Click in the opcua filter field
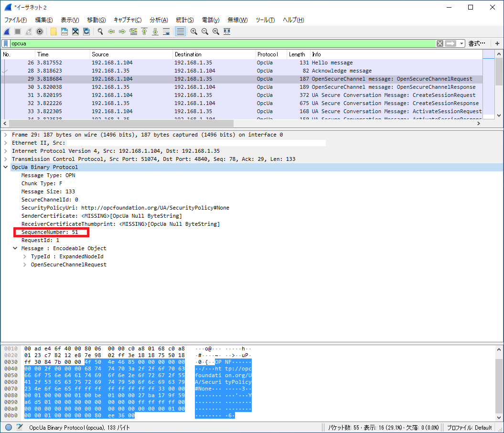Screen dimensions: 504x433 coord(222,43)
